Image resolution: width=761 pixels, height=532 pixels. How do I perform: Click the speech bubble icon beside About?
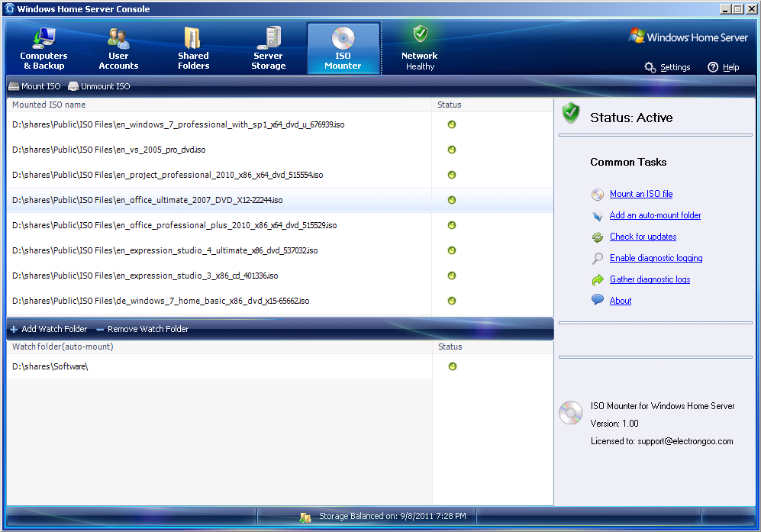598,300
